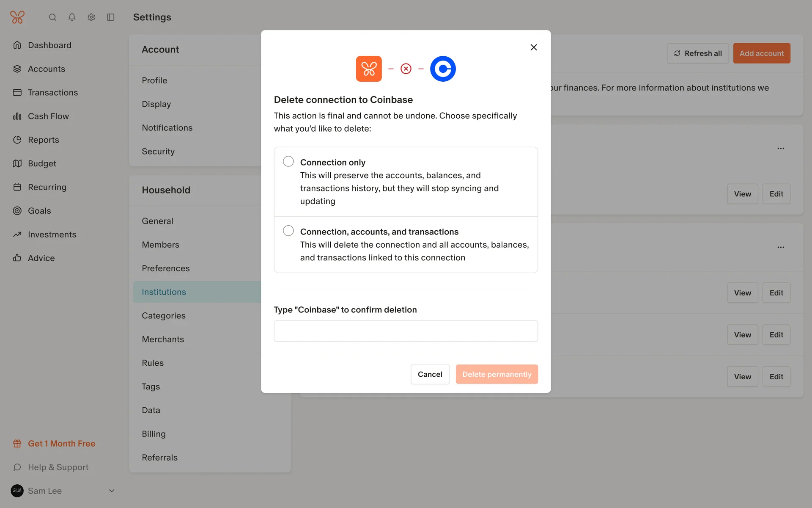
Task: Toggle the sidebar panel icon
Action: tap(111, 17)
